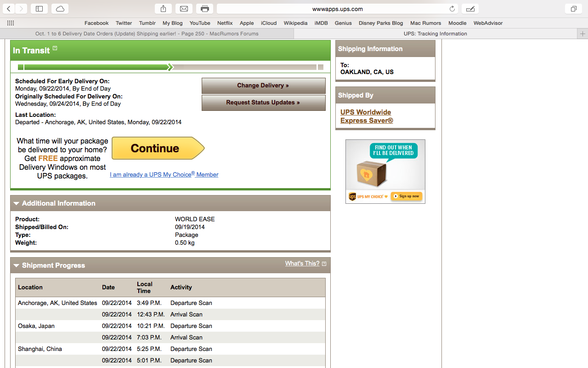Reload page with refresh icon

click(452, 9)
